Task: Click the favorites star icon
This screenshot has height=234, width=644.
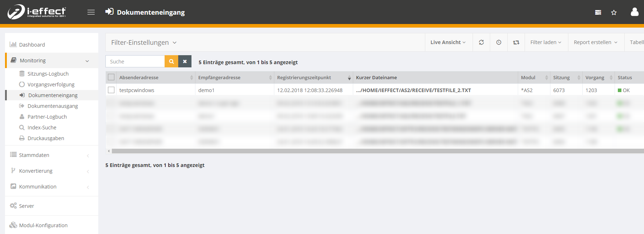Action: tap(614, 13)
